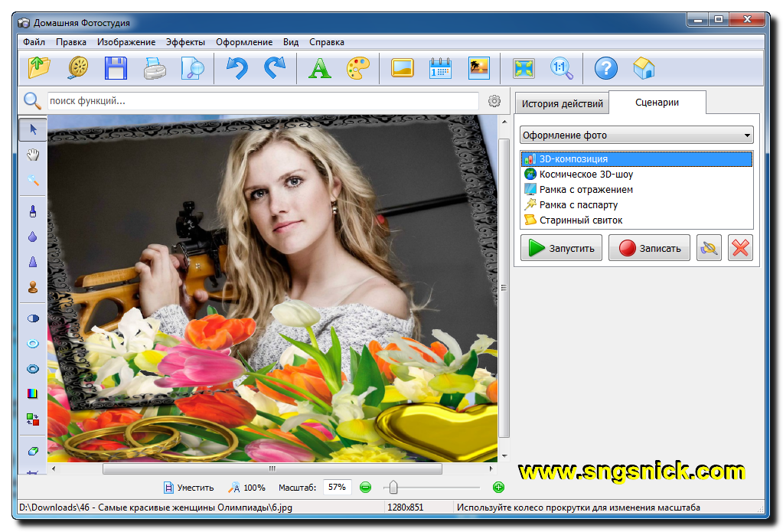Click the vertical scrollbar beside the image
Image resolution: width=783 pixels, height=532 pixels.
504,288
